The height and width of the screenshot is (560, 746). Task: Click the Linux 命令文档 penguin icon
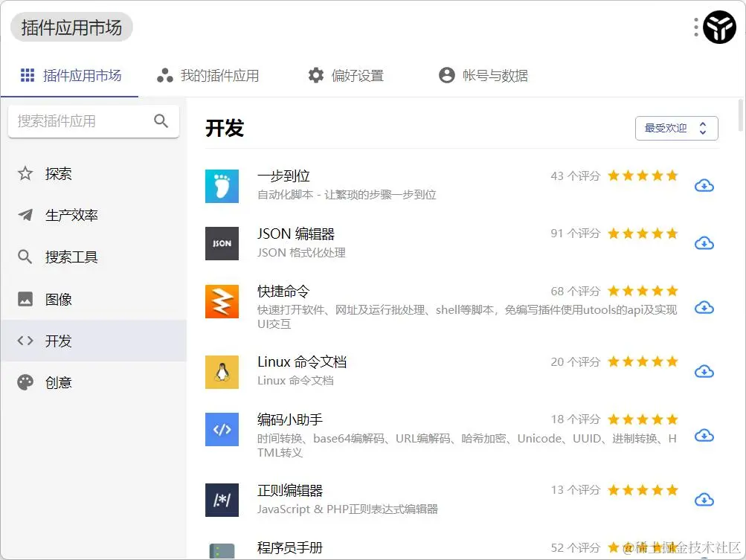pos(222,372)
